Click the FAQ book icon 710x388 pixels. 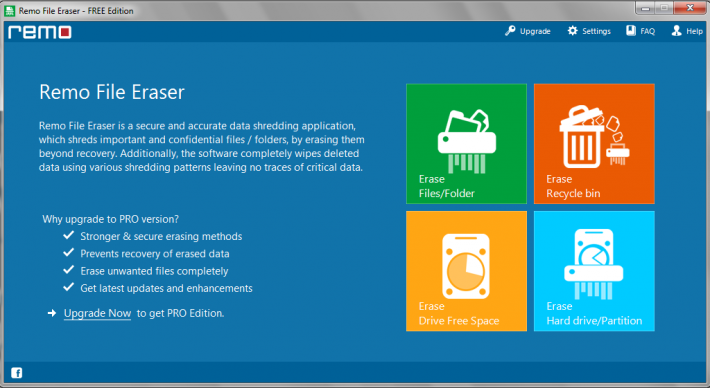631,31
